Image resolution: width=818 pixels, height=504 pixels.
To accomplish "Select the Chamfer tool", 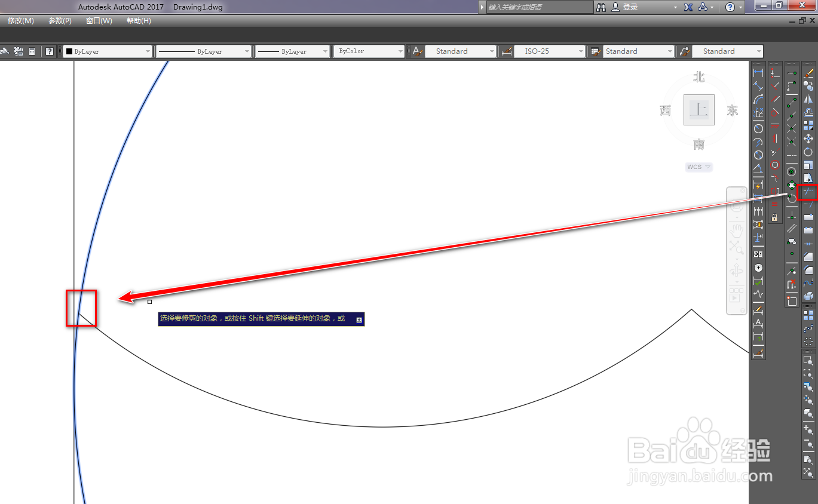I will (808, 256).
